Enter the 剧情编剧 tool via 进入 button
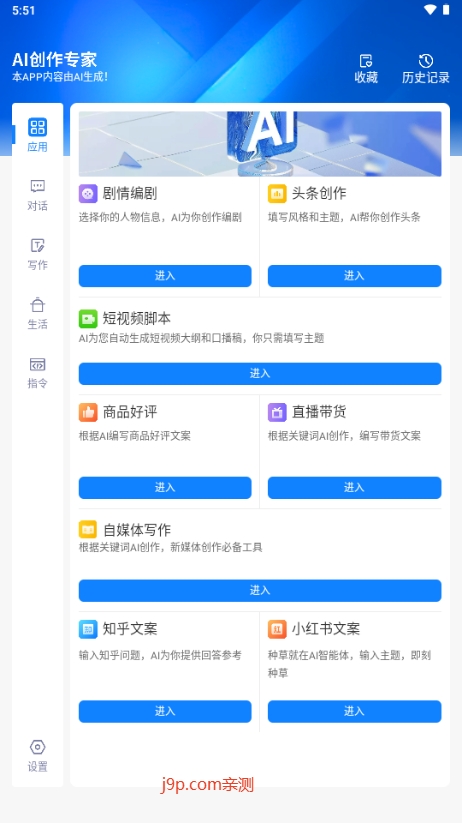Screen dimensions: 462x823 (x=165, y=276)
